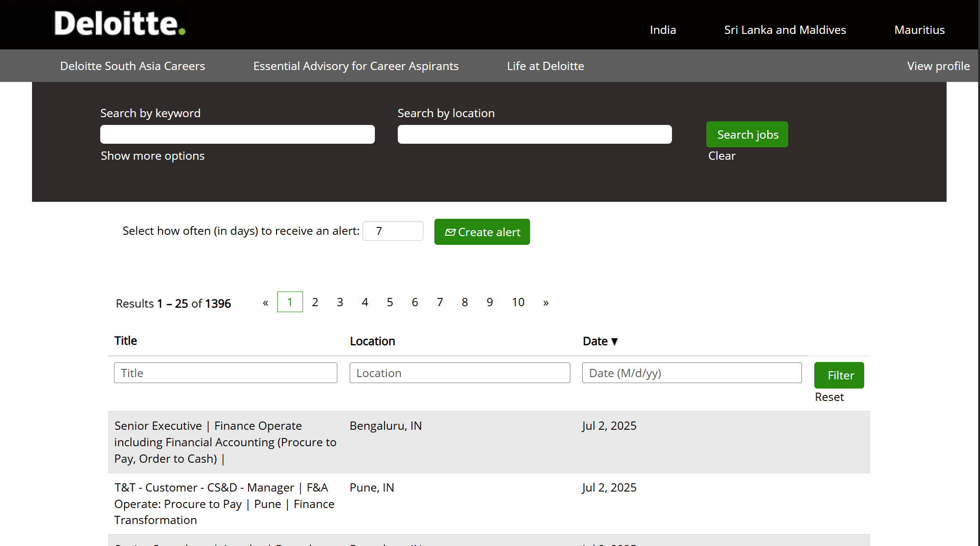Open Senior Executive Finance Operate job
The width and height of the screenshot is (980, 546).
pyautogui.click(x=225, y=442)
